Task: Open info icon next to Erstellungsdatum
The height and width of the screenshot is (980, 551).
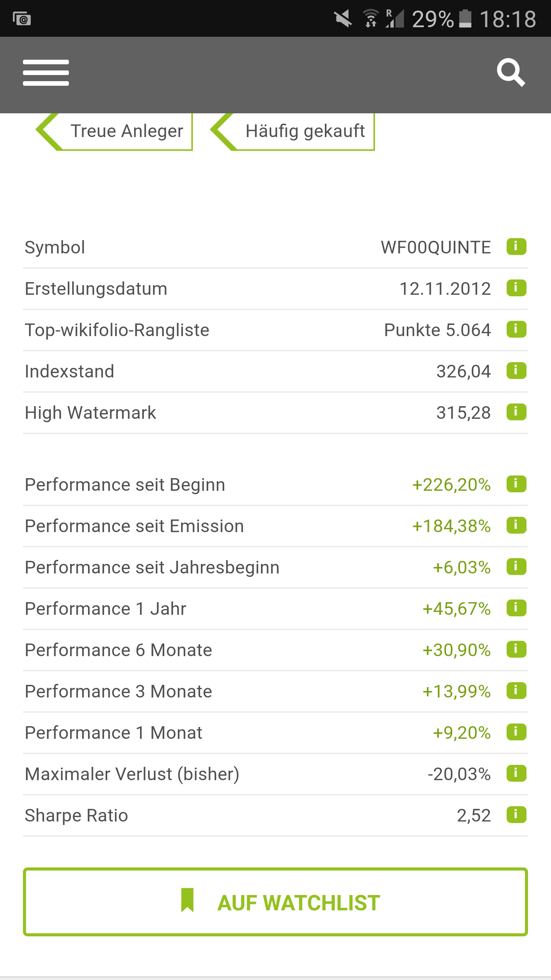Action: 516,288
